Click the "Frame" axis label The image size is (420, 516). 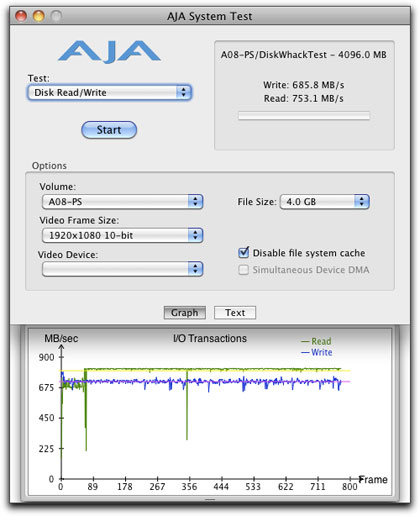pos(373,480)
